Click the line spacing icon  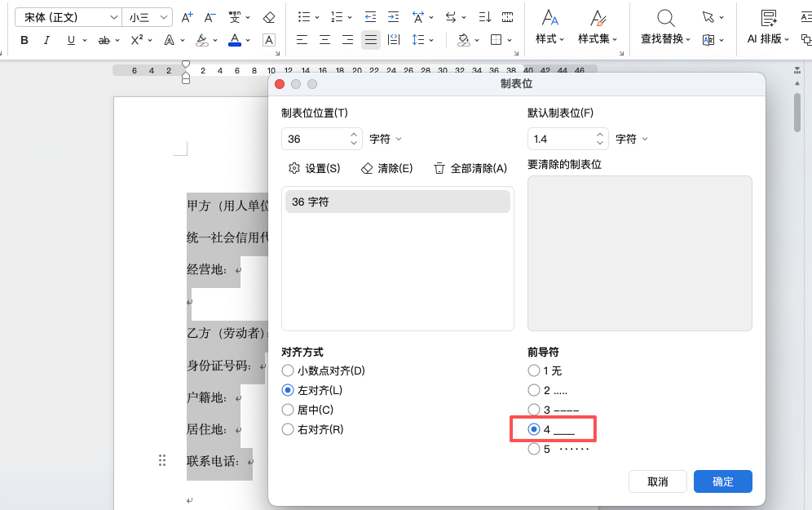[418, 40]
